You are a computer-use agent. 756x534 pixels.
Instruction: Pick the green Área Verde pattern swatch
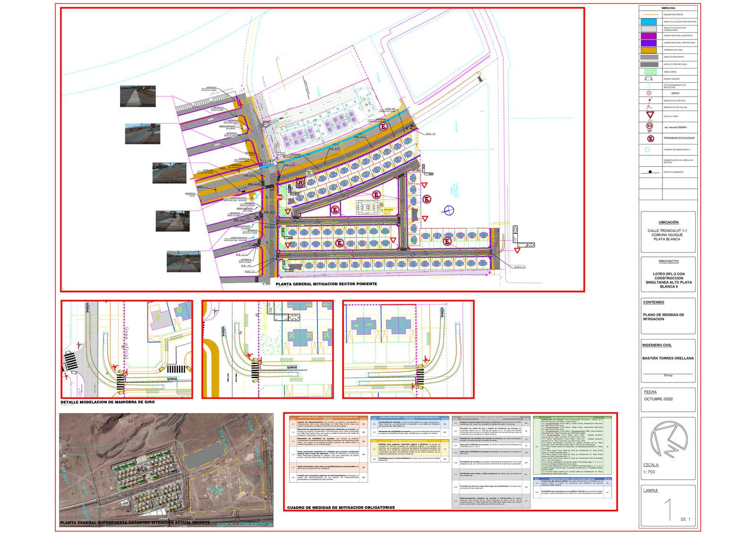[650, 72]
